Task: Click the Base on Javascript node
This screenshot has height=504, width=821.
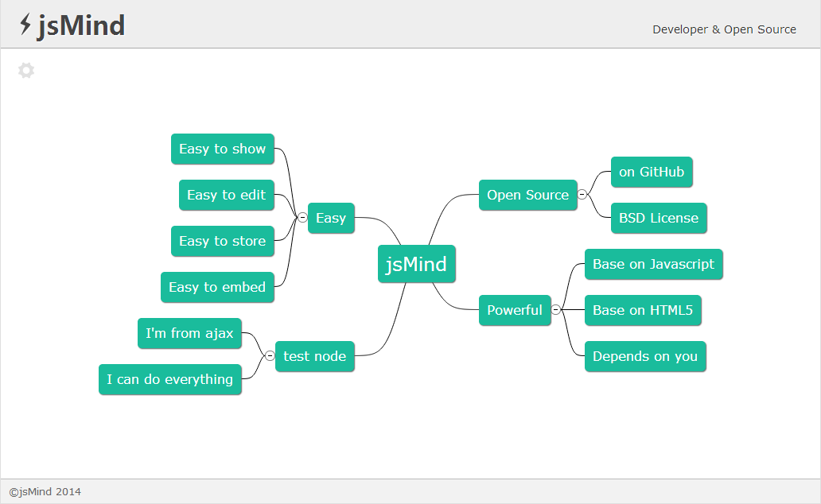Action: tap(653, 264)
